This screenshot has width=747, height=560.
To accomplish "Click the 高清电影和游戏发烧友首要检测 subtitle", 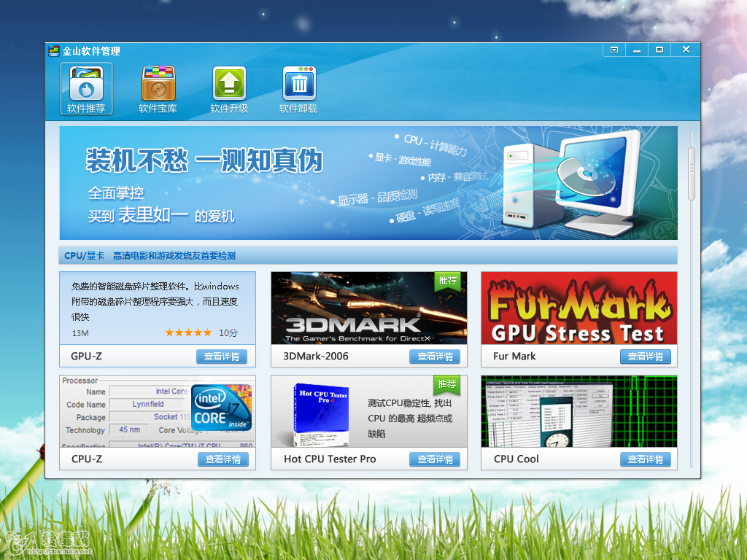I will point(174,256).
